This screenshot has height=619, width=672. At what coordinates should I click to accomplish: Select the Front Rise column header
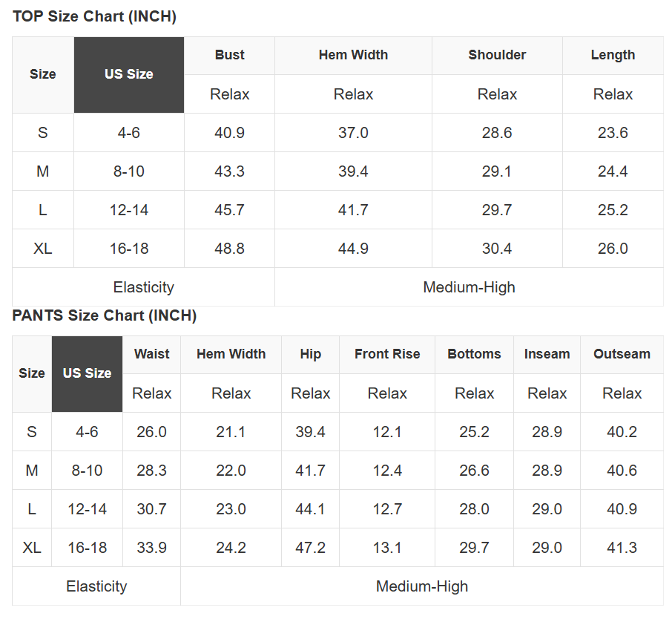(x=387, y=354)
